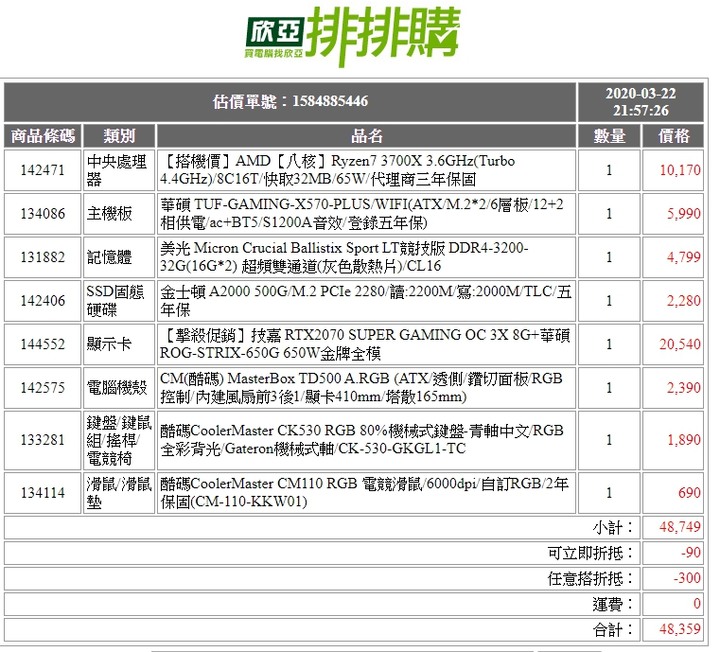Image resolution: width=720 pixels, height=652 pixels.
Task: Click the 金士頓 A2000 500G product name
Action: [x=366, y=301]
